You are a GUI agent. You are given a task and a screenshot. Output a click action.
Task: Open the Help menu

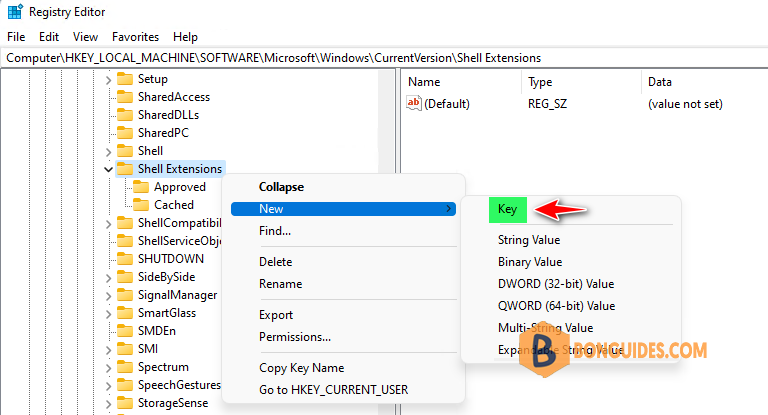[185, 37]
